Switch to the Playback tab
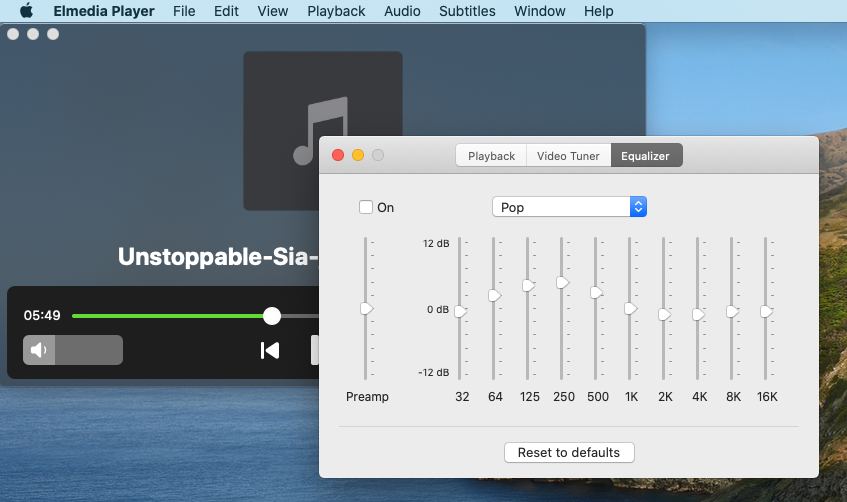Image resolution: width=847 pixels, height=502 pixels. coord(491,156)
